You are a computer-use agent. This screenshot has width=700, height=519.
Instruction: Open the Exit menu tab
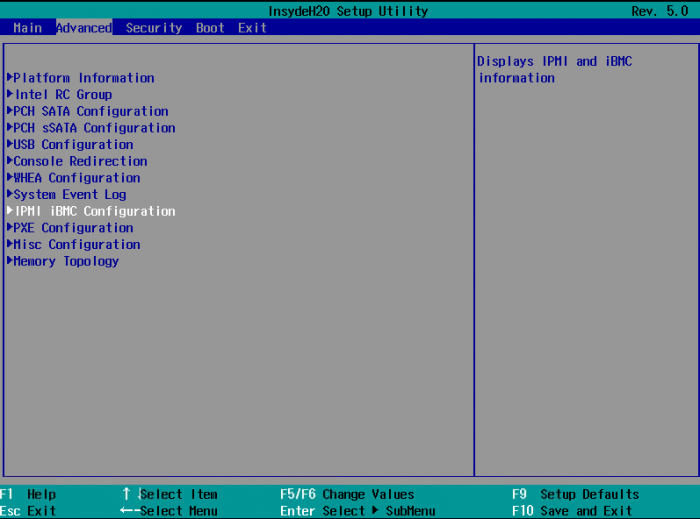[252, 28]
